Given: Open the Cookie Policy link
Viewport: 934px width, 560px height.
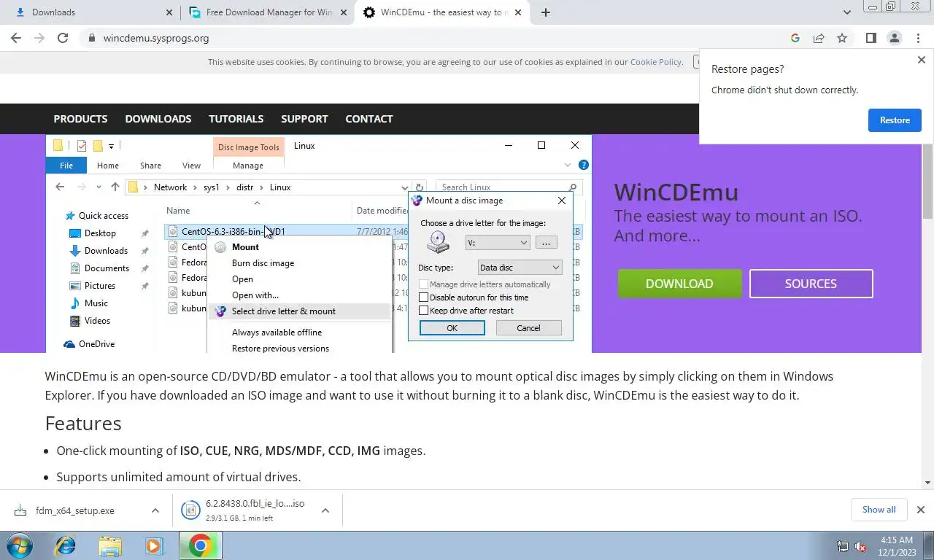Looking at the screenshot, I should 655,62.
